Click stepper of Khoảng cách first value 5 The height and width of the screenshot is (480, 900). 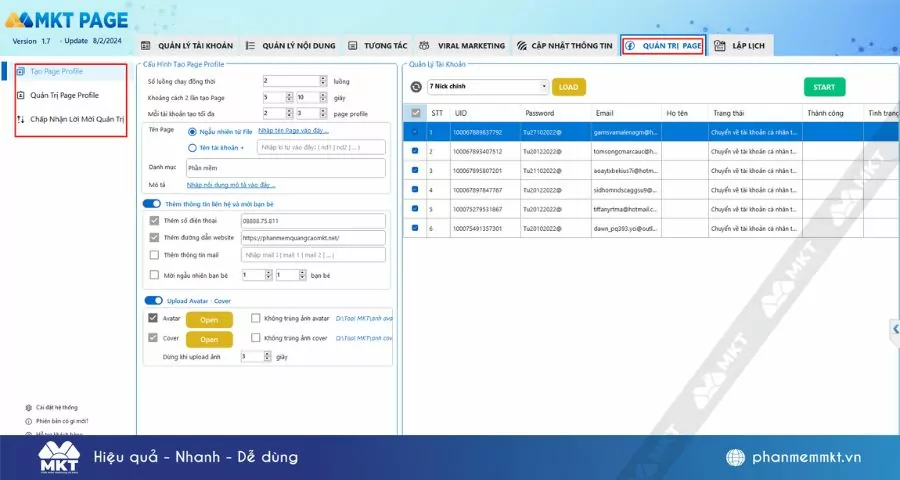click(x=289, y=97)
